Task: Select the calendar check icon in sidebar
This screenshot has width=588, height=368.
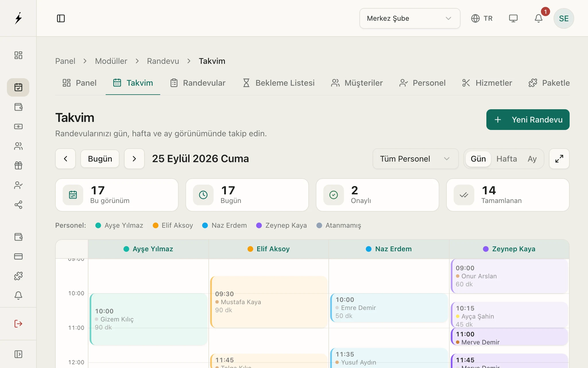Action: point(18,87)
